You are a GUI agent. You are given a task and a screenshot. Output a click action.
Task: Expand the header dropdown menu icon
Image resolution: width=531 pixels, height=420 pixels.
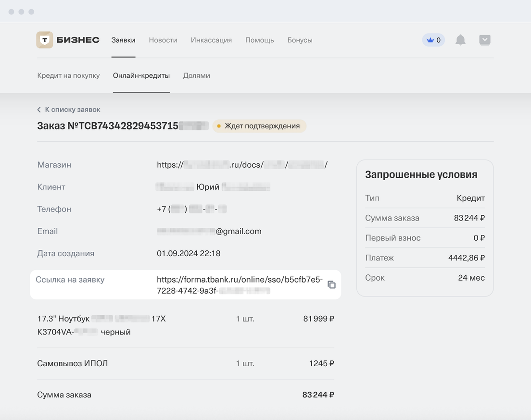[485, 40]
